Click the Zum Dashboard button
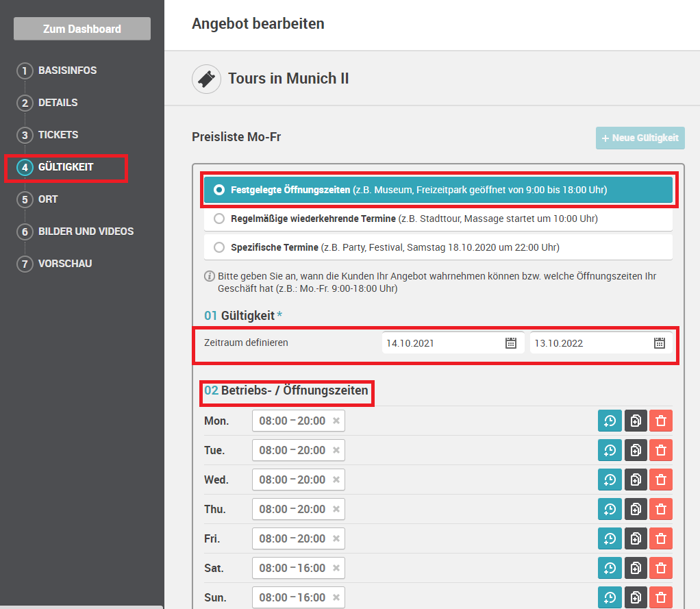700x609 pixels. point(82,29)
